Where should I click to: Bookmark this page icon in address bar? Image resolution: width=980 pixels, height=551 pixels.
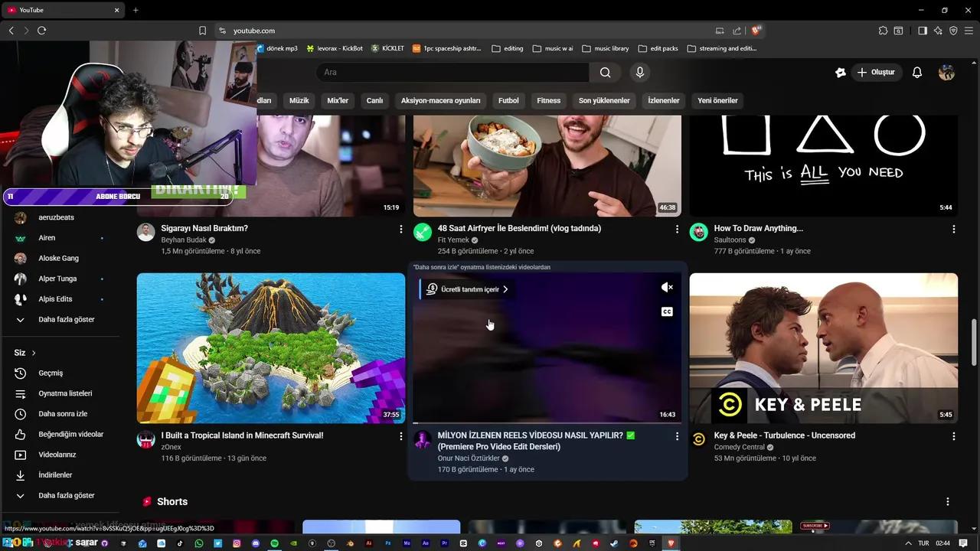[x=202, y=31]
